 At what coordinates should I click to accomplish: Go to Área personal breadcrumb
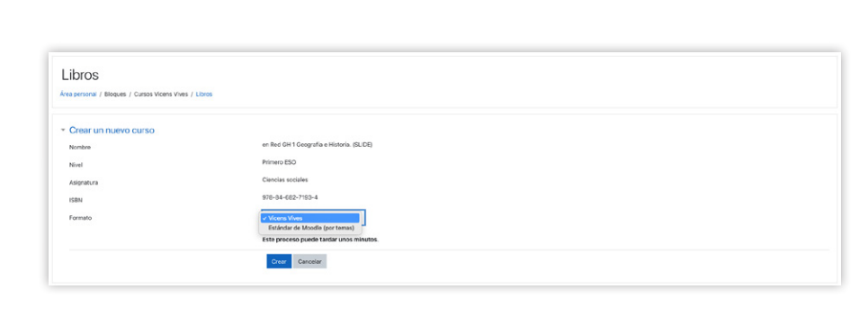coord(78,95)
